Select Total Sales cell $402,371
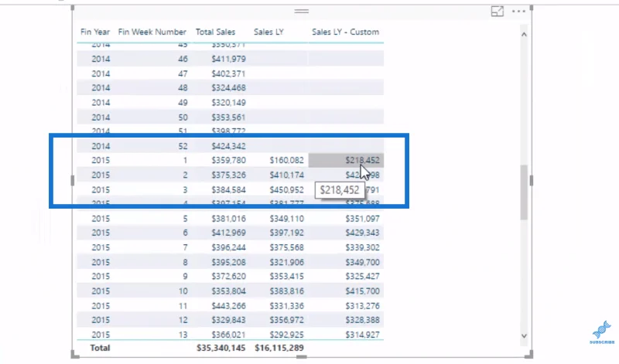The height and width of the screenshot is (364, 619). click(x=228, y=73)
